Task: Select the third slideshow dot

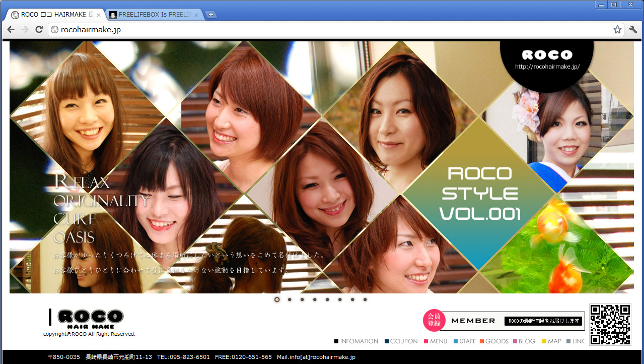Action: click(x=302, y=299)
